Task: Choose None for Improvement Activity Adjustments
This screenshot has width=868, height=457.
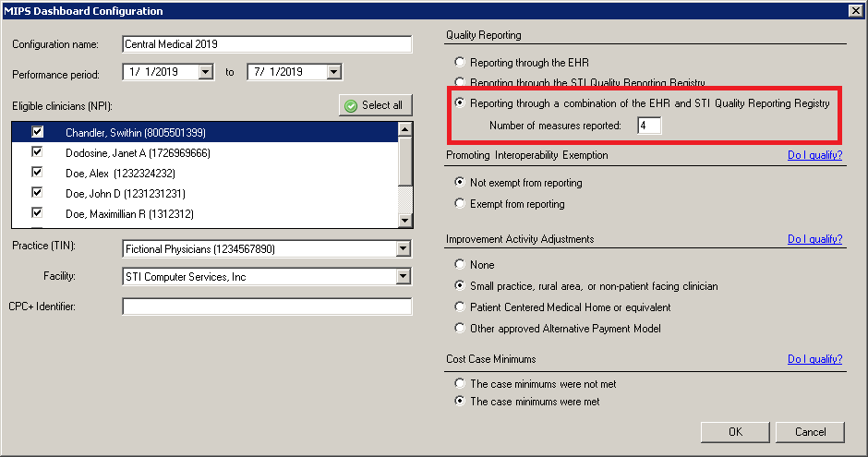Action: point(460,265)
